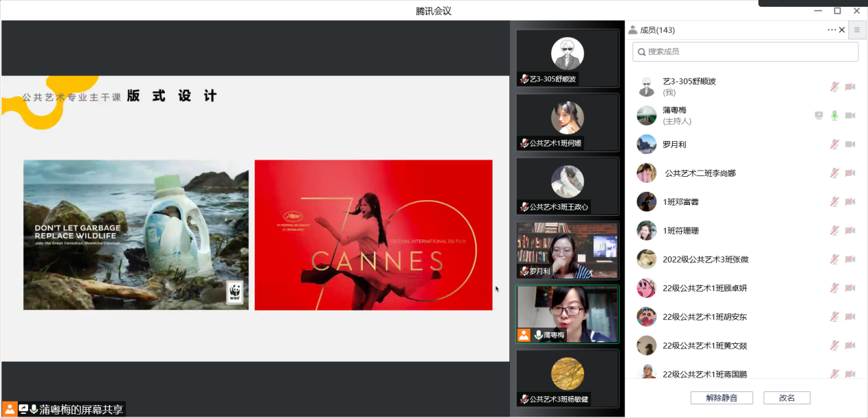Click the muted microphone icon for 艺3-305舒顺波
Screen dimensions: 868x418
point(834,86)
